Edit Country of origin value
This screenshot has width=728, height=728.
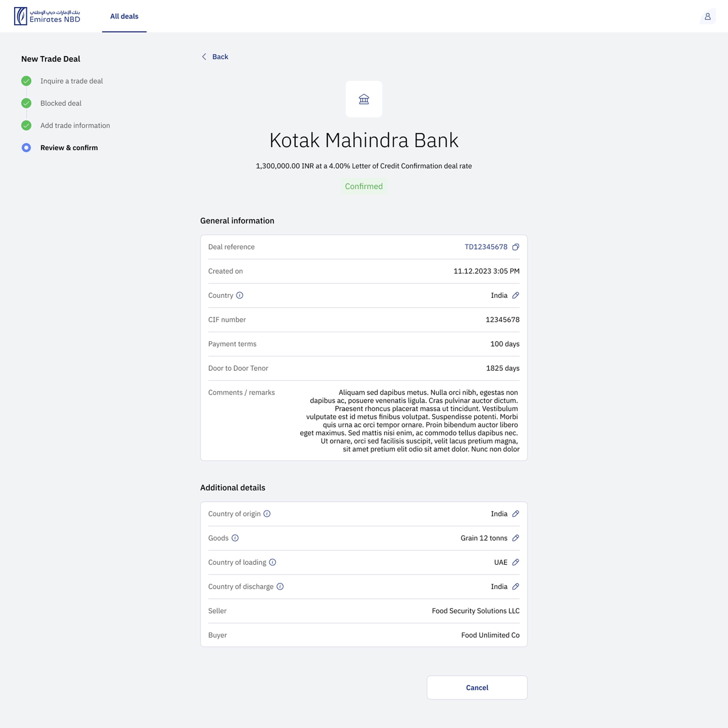pyautogui.click(x=515, y=514)
